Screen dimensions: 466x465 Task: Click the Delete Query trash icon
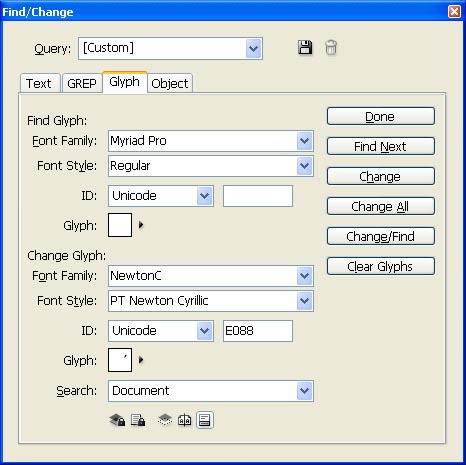click(331, 47)
